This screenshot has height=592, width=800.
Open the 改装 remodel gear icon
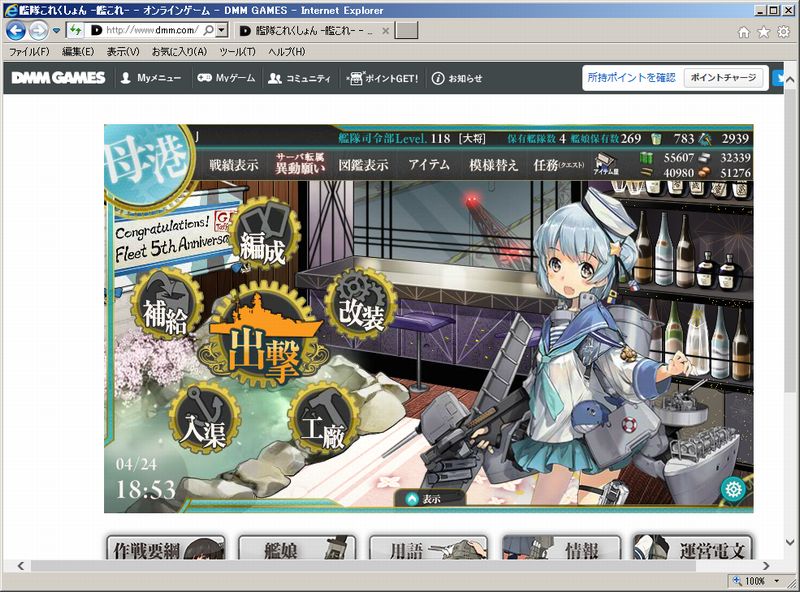click(361, 303)
